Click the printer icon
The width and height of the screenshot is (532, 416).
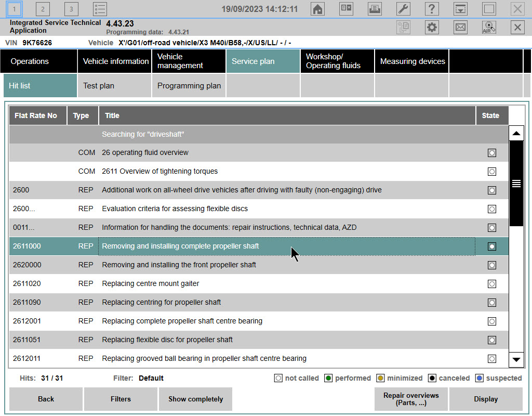pos(375,9)
